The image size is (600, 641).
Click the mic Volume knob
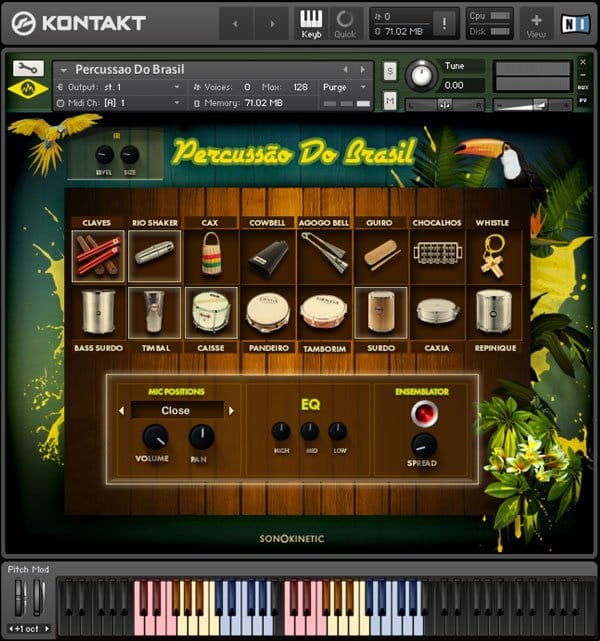[156, 437]
